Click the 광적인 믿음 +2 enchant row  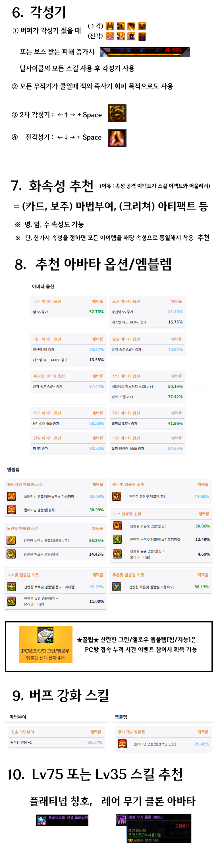click(21, 742)
